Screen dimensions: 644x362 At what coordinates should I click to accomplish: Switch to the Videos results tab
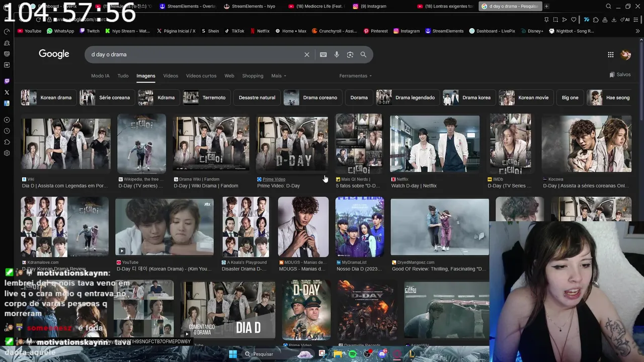tap(171, 76)
